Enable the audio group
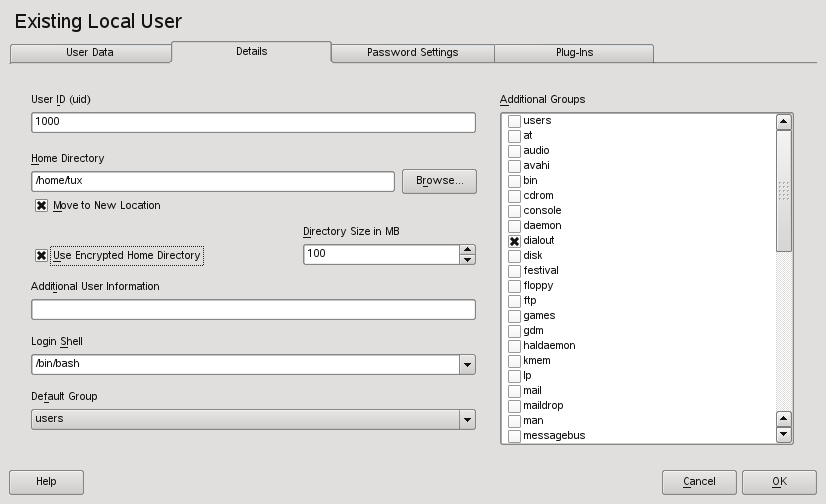826x504 pixels. pyautogui.click(x=514, y=151)
